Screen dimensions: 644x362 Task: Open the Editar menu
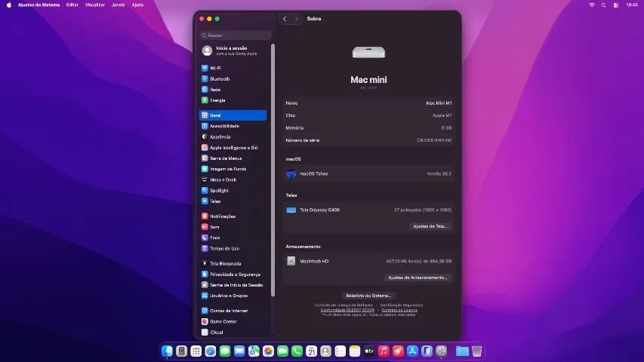(72, 5)
